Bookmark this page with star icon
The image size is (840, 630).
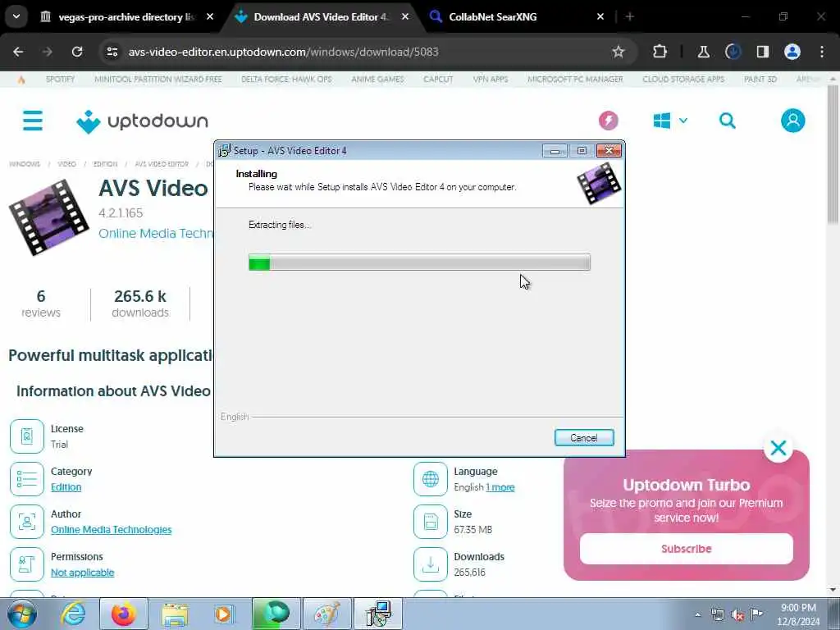(619, 52)
